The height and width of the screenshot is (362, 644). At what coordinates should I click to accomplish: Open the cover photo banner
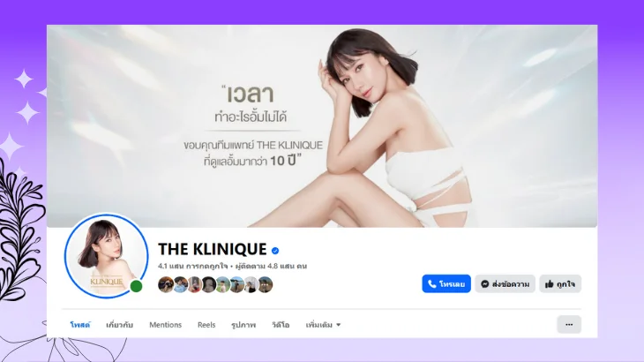[322, 125]
